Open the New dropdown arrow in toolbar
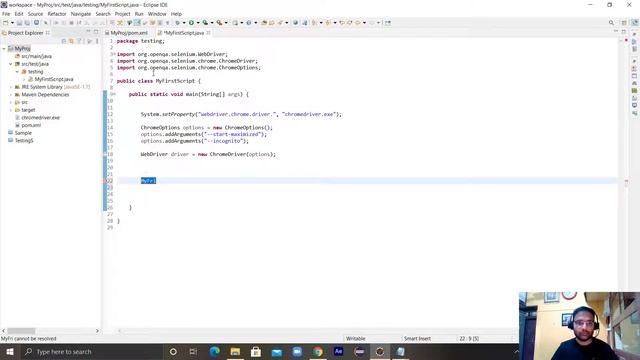Screen dimensions: 640x360 coord(12,23)
